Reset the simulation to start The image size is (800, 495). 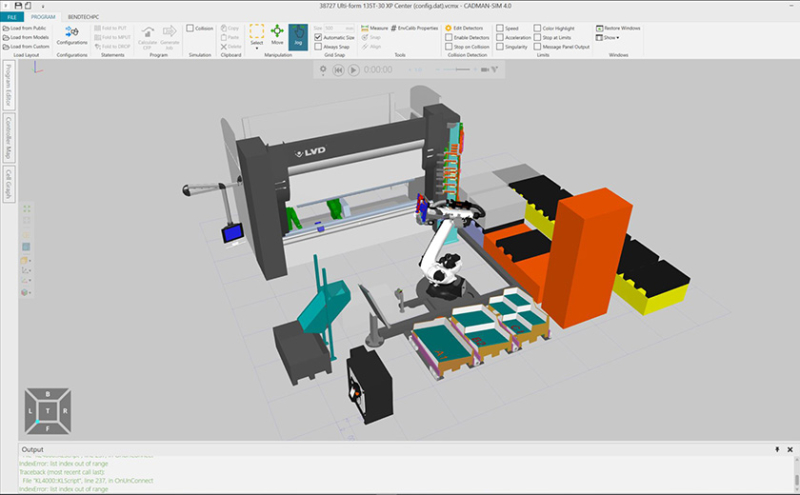click(339, 70)
